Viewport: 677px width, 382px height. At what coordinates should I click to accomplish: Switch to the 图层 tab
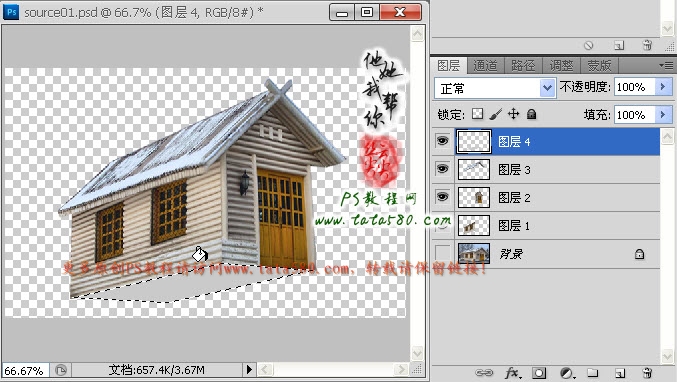449,66
